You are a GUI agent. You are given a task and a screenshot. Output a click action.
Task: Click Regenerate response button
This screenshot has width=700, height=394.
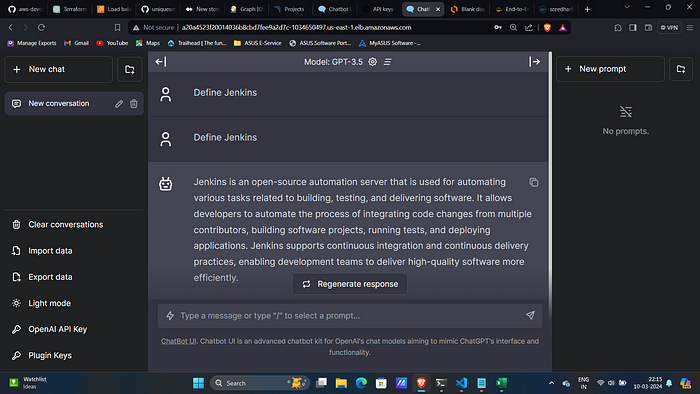click(350, 284)
